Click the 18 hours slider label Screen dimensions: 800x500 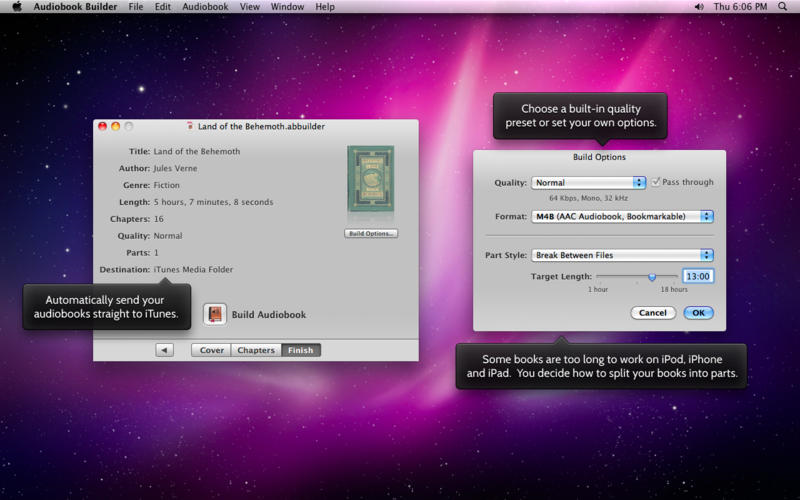674,289
